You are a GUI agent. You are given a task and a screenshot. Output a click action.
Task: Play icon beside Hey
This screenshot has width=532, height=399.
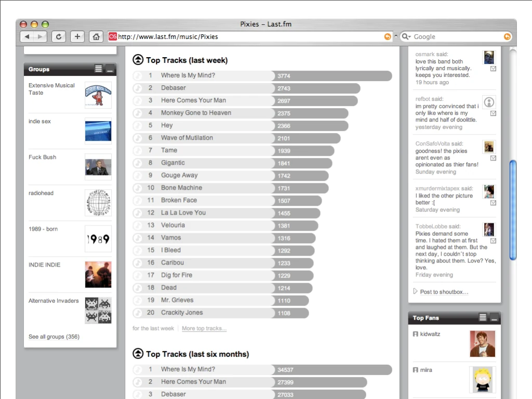pyautogui.click(x=137, y=126)
